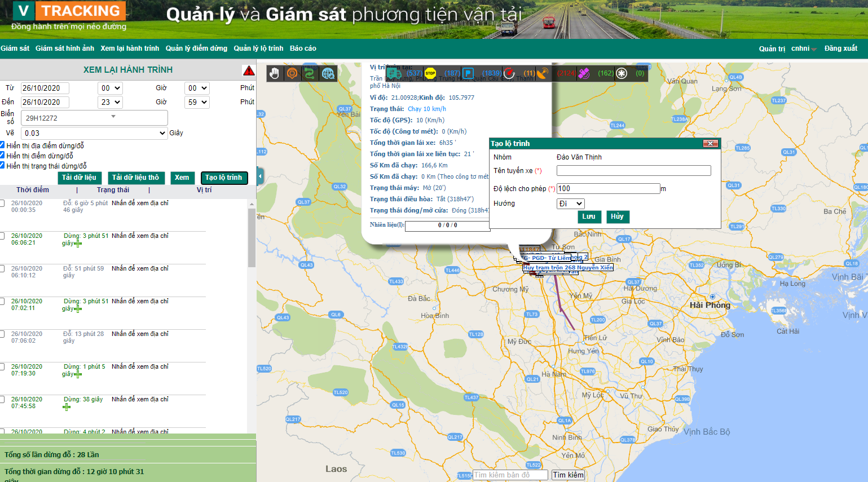The image size is (868, 482).
Task: Open the Biển số vehicle plate dropdown
Action: (94, 118)
